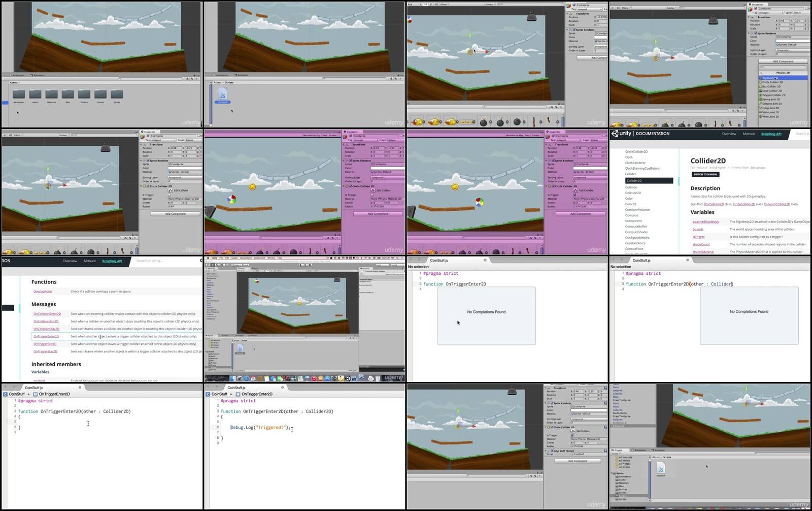Click Search by Label icon above Assets folder grid
812x511 pixels.
coord(192,79)
